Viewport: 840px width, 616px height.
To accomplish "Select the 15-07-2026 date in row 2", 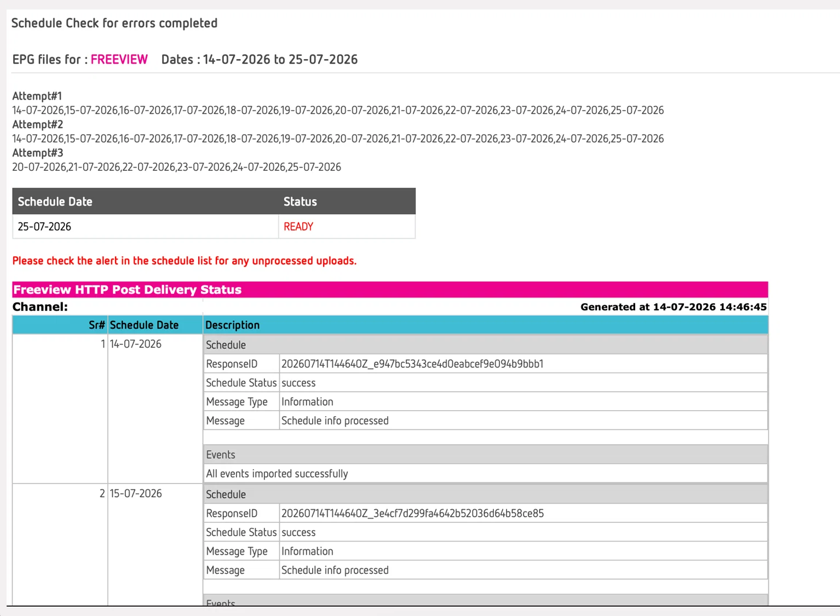I will (x=136, y=493).
